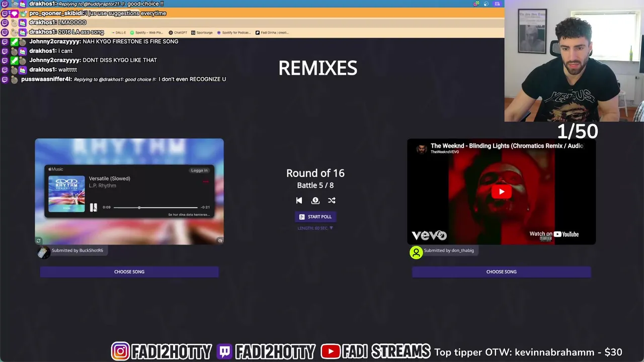Pause the Apple Music Versatile (Slowed) preview
The image size is (644, 362).
click(x=93, y=207)
